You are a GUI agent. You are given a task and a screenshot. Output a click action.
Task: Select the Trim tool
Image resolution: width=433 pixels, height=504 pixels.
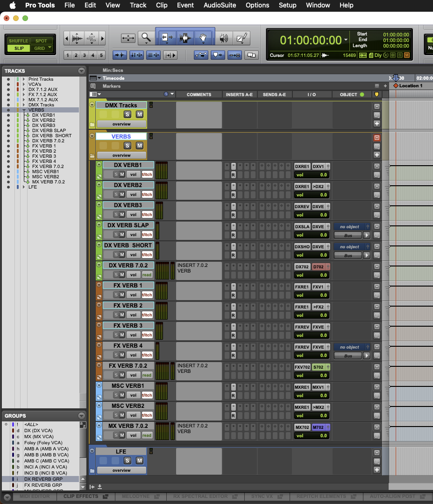click(167, 38)
